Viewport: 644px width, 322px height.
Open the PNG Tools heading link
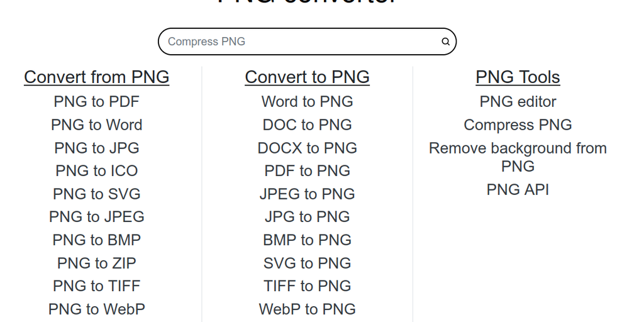point(518,77)
